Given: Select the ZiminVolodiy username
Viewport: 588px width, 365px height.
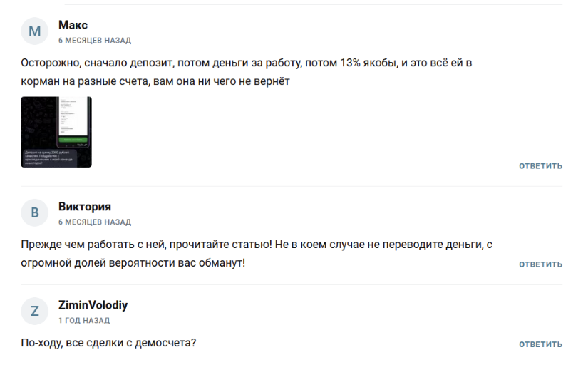Looking at the screenshot, I should 93,305.
